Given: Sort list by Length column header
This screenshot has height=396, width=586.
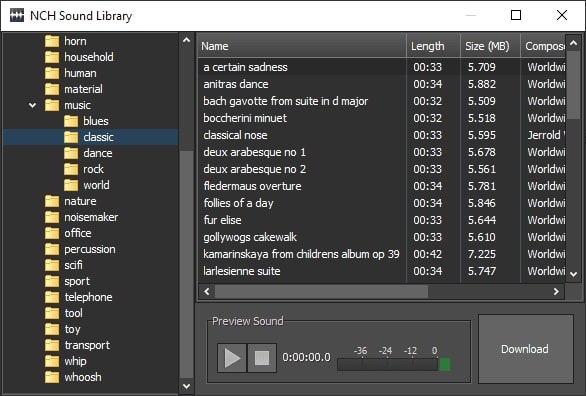Looking at the screenshot, I should click(x=434, y=46).
